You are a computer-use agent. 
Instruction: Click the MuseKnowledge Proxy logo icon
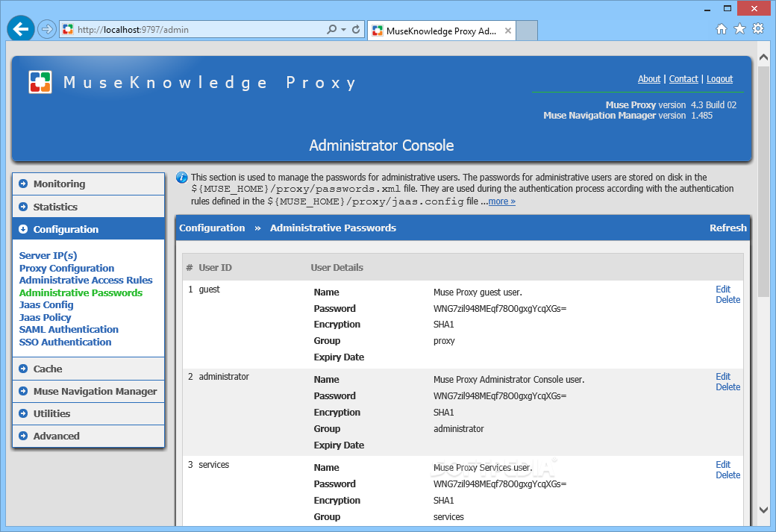tap(40, 82)
